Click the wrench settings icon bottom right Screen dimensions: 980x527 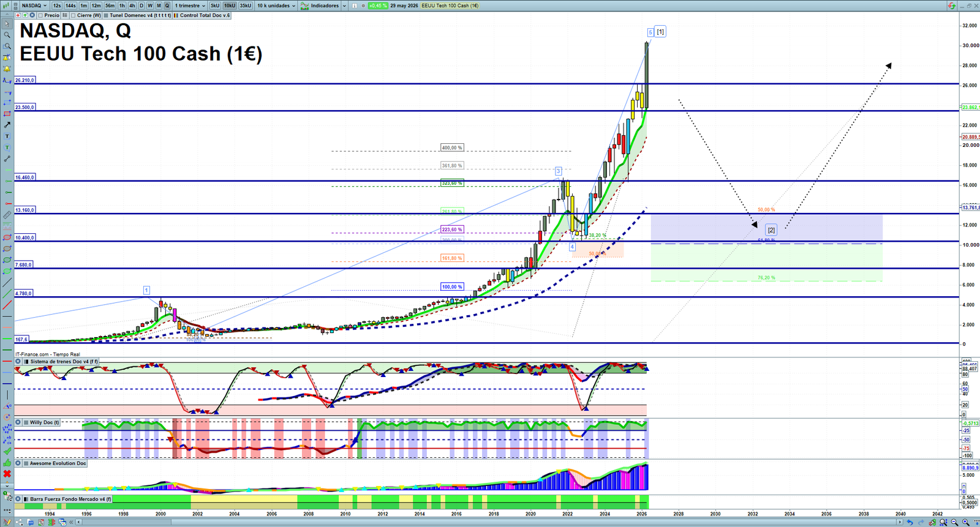[x=932, y=522]
